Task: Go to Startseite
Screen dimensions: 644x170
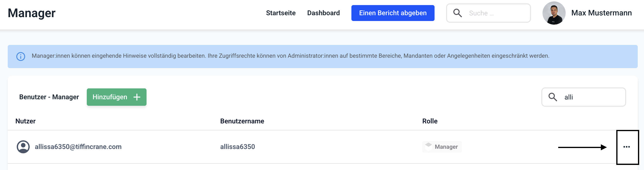Action: click(x=281, y=13)
